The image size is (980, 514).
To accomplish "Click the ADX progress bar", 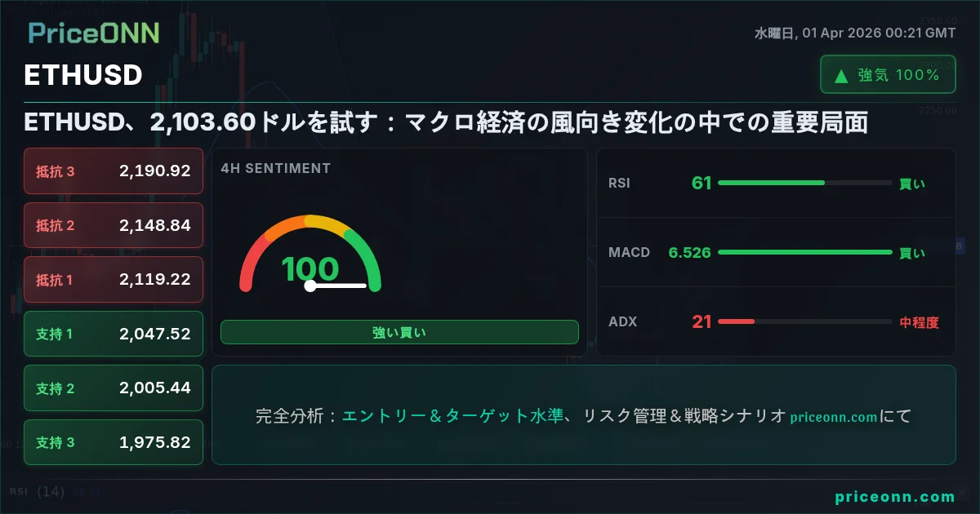I will click(x=804, y=321).
